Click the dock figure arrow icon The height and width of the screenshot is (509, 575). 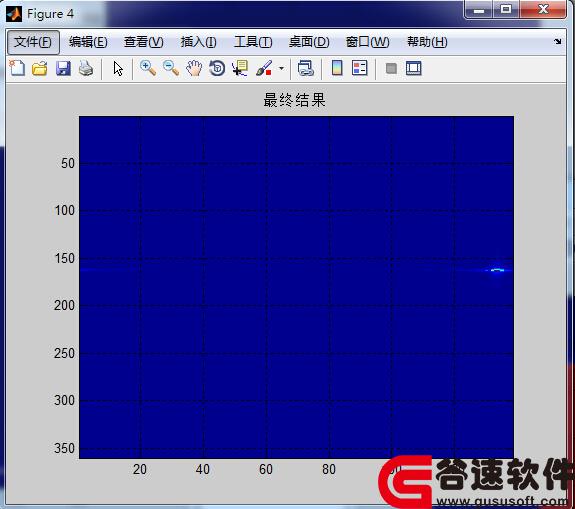tap(558, 41)
